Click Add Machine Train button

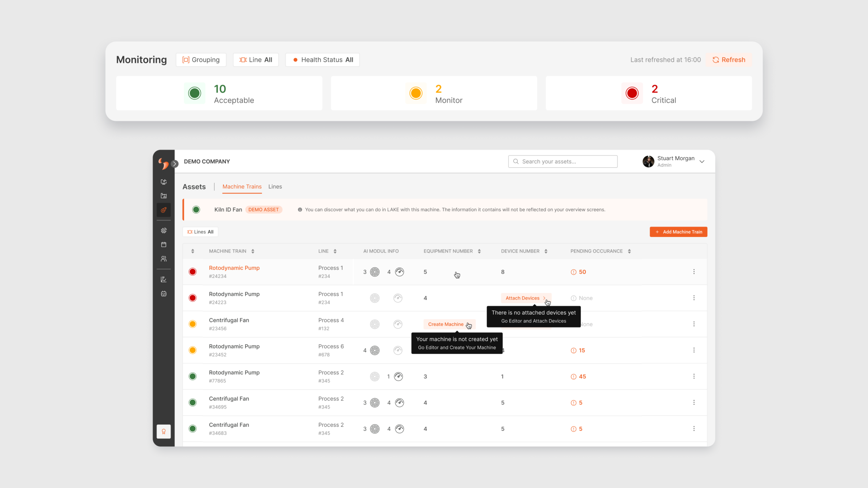pos(678,232)
